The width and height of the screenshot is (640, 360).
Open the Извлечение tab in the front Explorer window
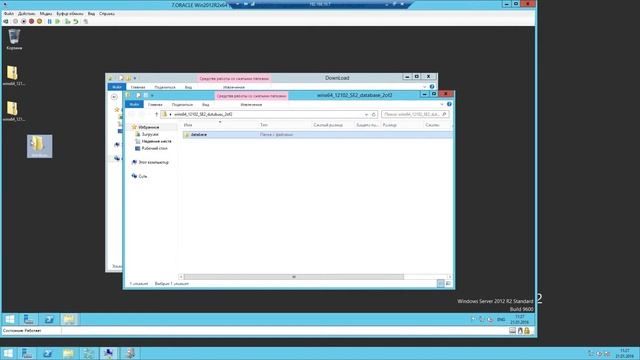(x=251, y=104)
